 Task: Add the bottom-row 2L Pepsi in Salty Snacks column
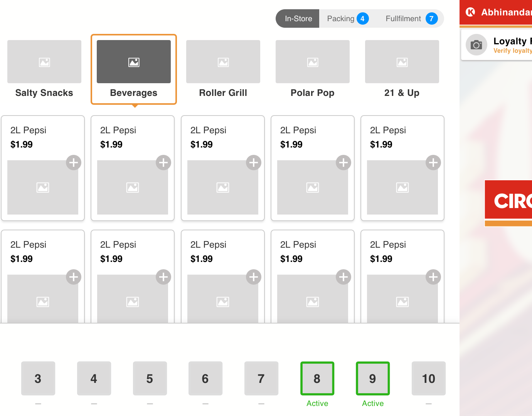point(74,277)
